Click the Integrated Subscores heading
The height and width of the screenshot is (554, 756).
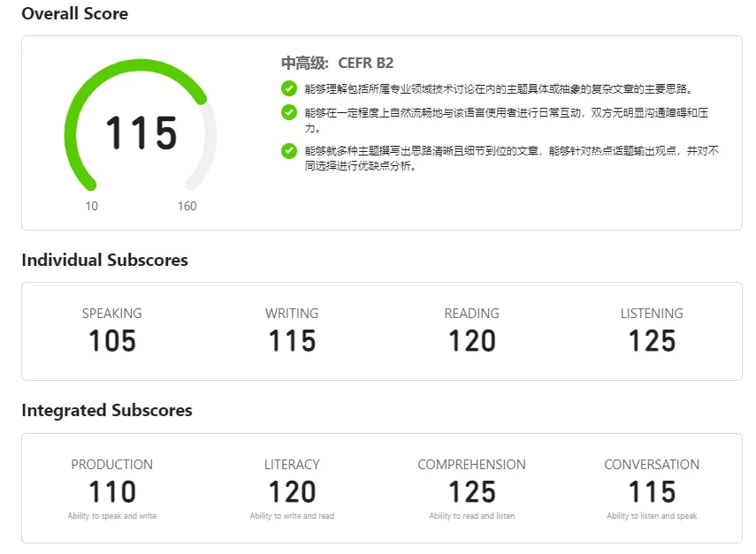click(x=107, y=411)
